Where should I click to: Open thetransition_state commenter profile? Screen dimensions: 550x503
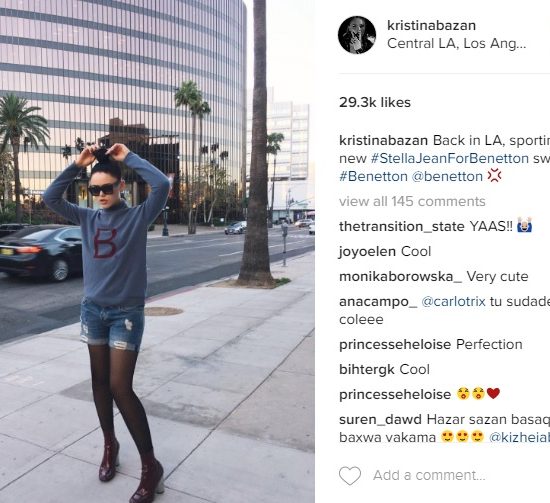(x=402, y=227)
